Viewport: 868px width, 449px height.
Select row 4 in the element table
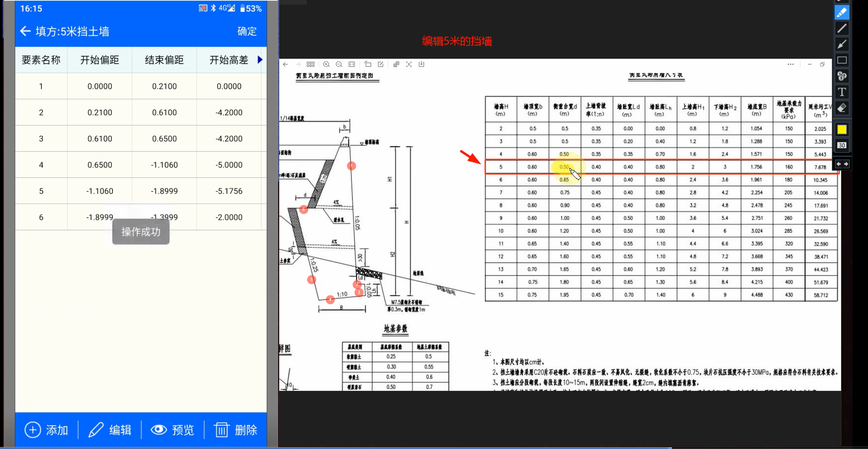(141, 165)
